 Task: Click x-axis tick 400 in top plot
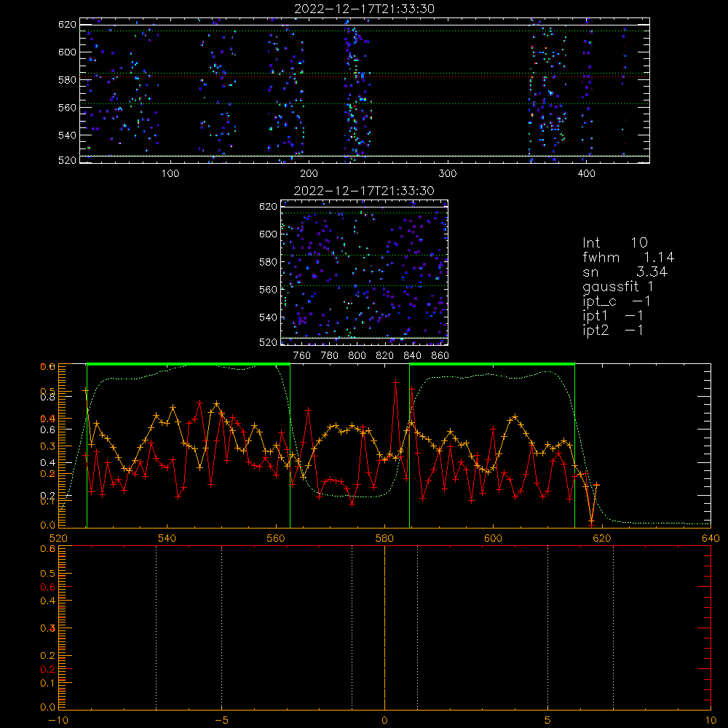[586, 173]
